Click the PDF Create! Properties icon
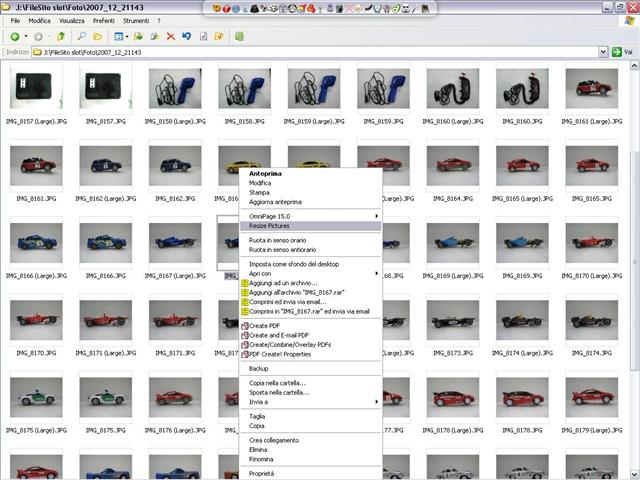The image size is (640, 480). click(245, 354)
